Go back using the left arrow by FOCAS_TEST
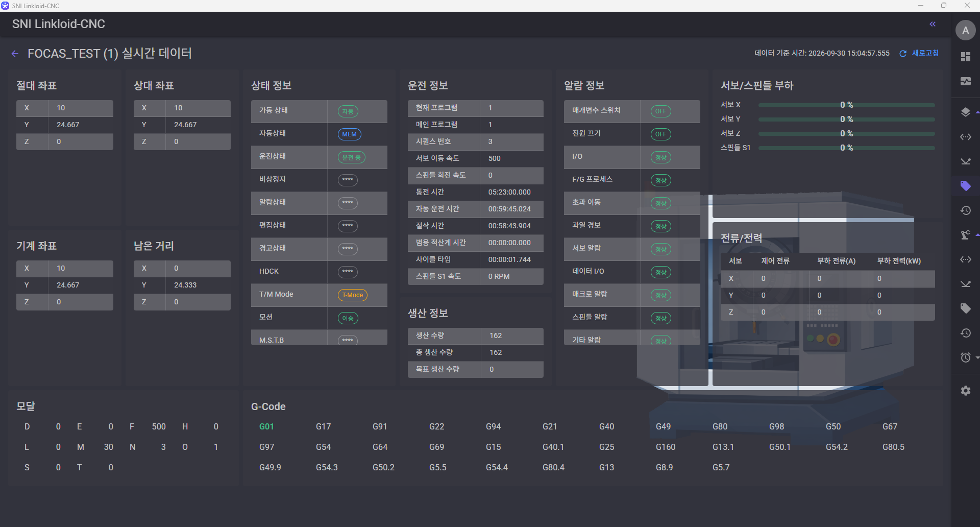980x527 pixels. click(x=15, y=54)
